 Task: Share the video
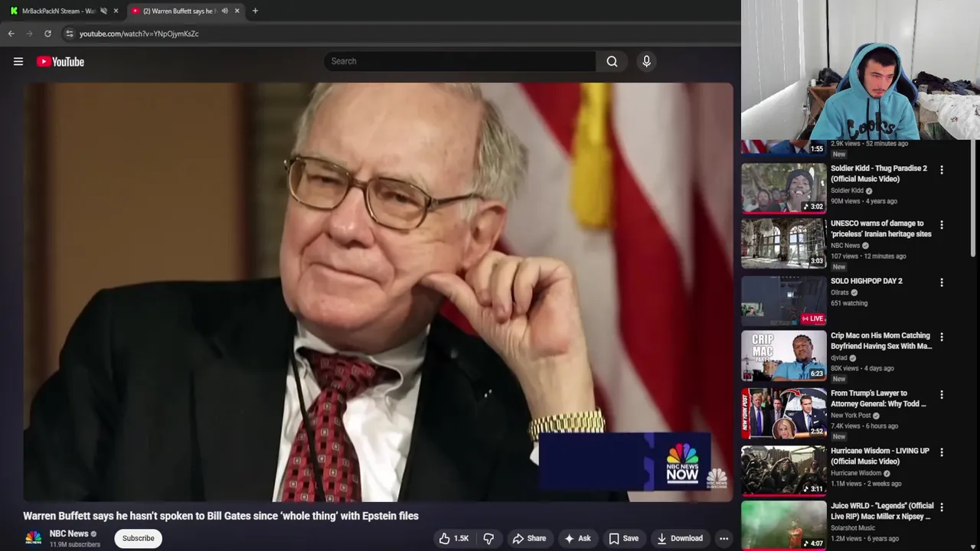[x=529, y=538]
